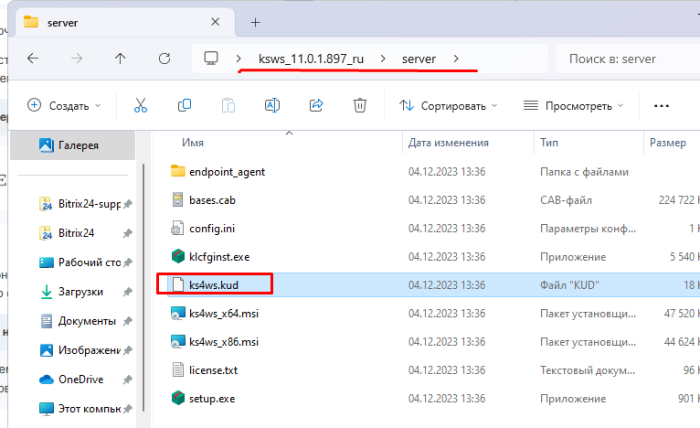Select the config.ini file name
The height and width of the screenshot is (428, 700).
pos(212,229)
